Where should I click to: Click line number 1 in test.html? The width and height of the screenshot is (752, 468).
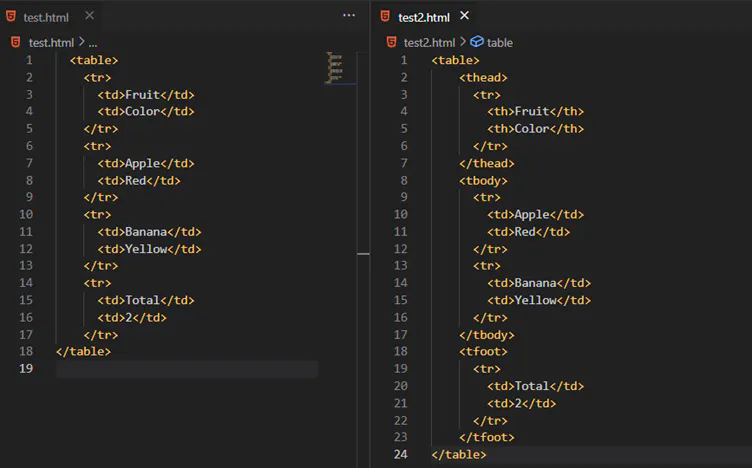29,60
